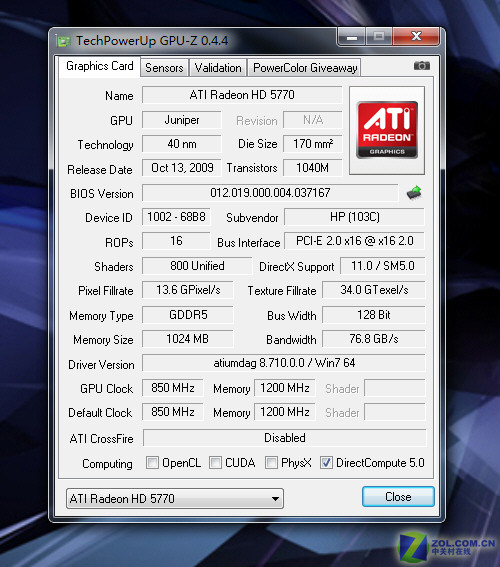500x567 pixels.
Task: Click the camera screenshot icon
Action: tap(422, 65)
